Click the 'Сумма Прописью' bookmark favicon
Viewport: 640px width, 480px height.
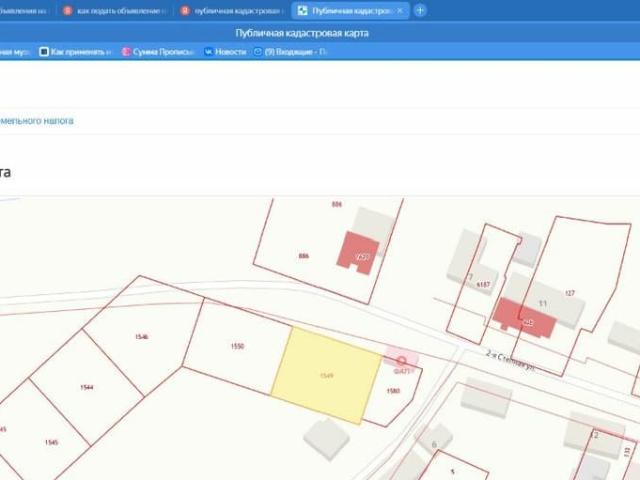click(126, 52)
